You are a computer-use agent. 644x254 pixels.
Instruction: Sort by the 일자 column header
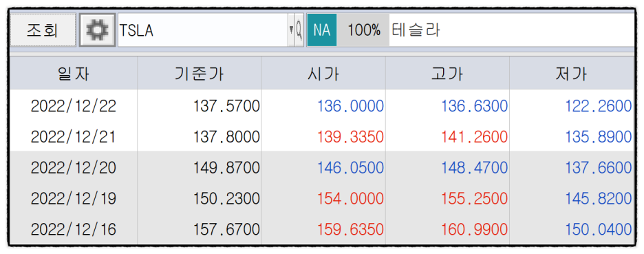point(74,73)
